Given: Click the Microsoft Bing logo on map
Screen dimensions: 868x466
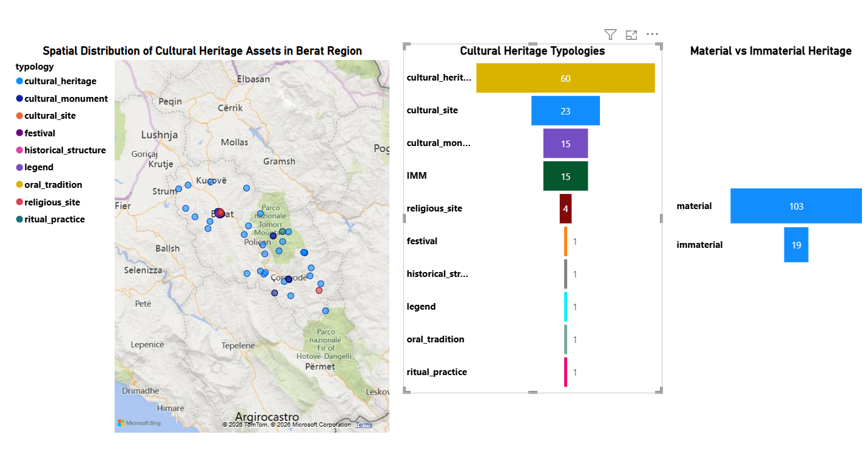Looking at the screenshot, I should click(x=139, y=423).
